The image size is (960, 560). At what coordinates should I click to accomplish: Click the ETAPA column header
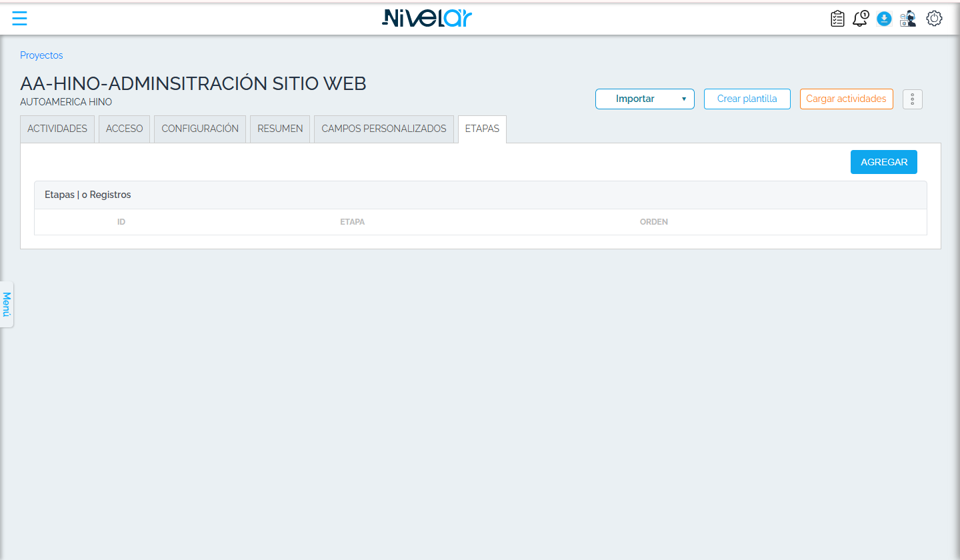coord(353,222)
